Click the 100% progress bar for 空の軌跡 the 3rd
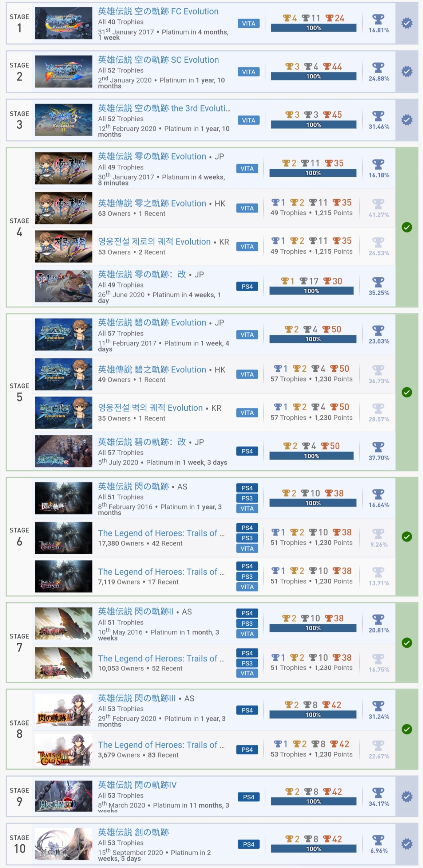 (x=313, y=125)
